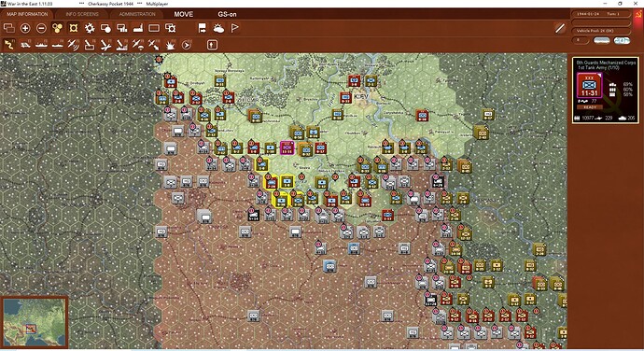The image size is (644, 351).
Task: Toggle the victory flag locations icon
Action: pyautogui.click(x=234, y=28)
